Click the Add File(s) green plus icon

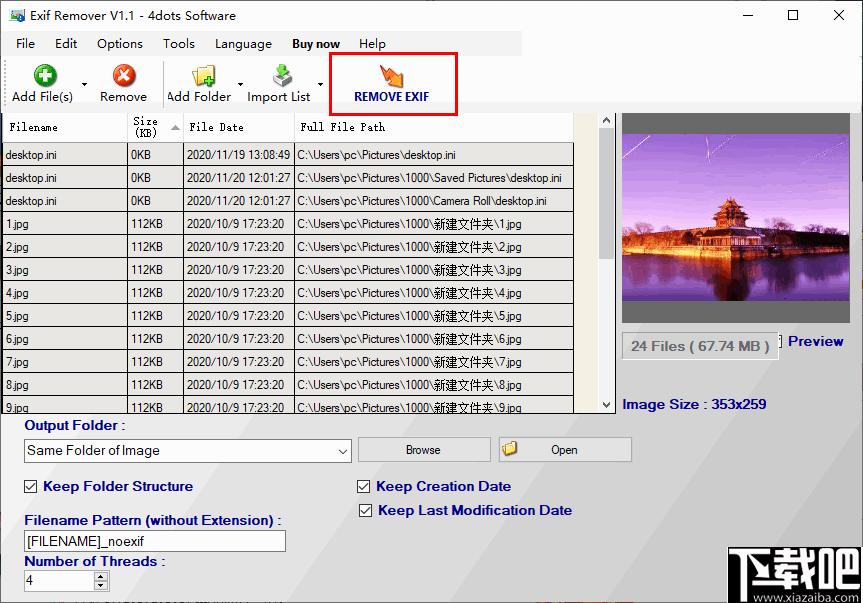(45, 75)
